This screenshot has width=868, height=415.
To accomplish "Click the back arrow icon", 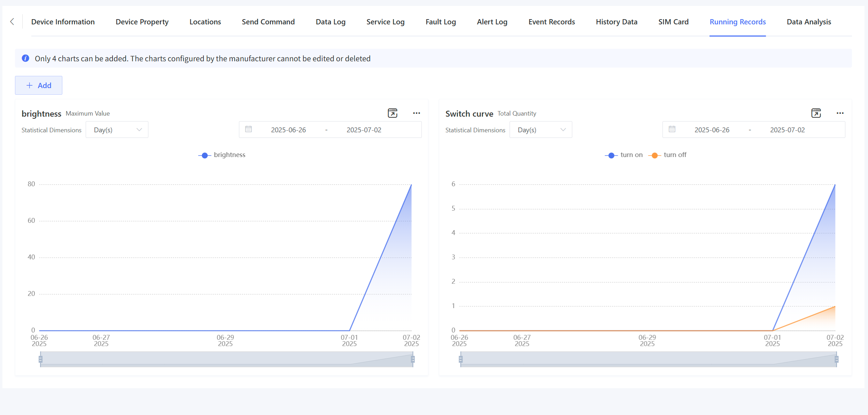I will [x=12, y=22].
